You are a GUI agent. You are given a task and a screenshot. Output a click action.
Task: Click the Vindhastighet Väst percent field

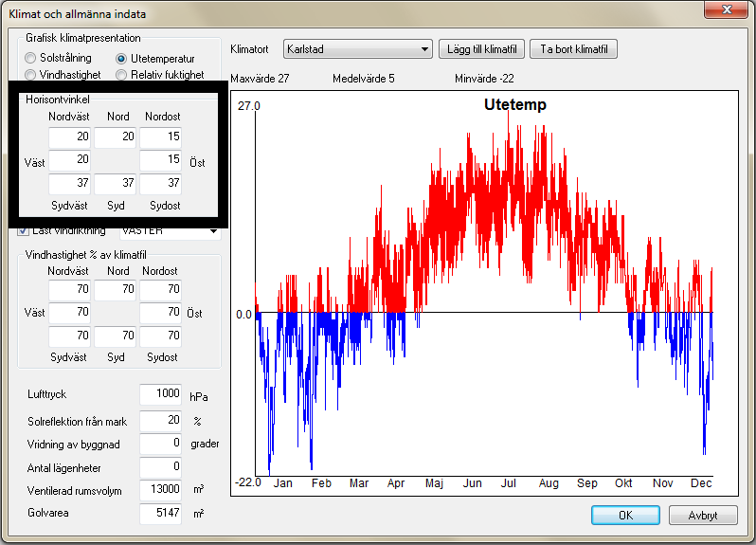click(x=69, y=313)
